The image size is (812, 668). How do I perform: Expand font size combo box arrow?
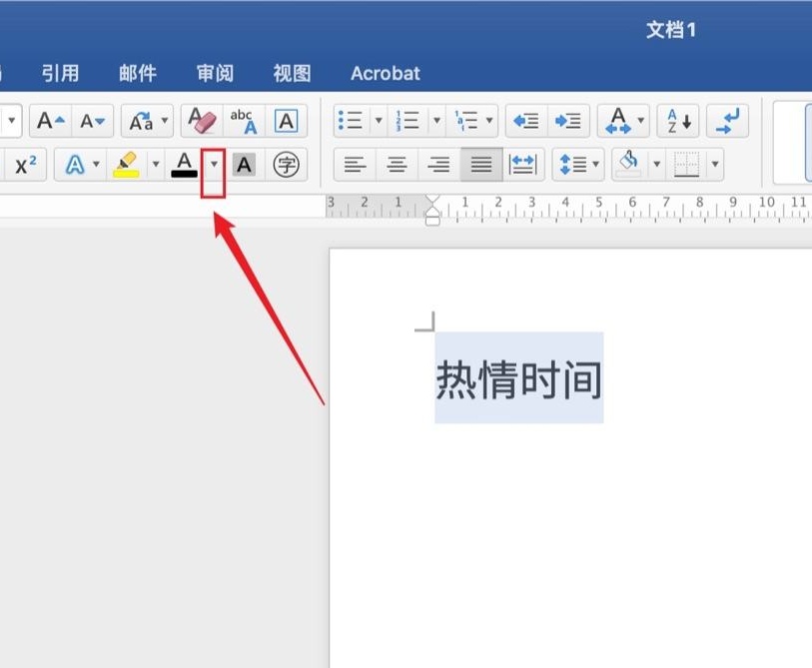pos(11,121)
